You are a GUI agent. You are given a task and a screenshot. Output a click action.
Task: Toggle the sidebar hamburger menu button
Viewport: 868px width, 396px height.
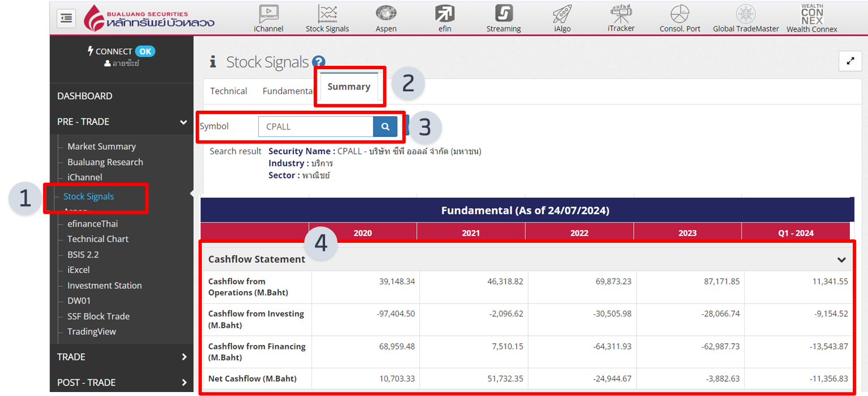tap(66, 18)
